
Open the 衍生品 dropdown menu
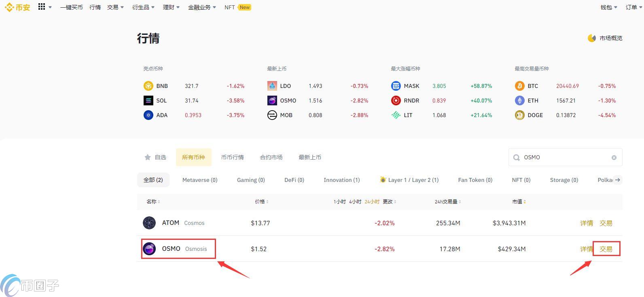[x=143, y=7]
